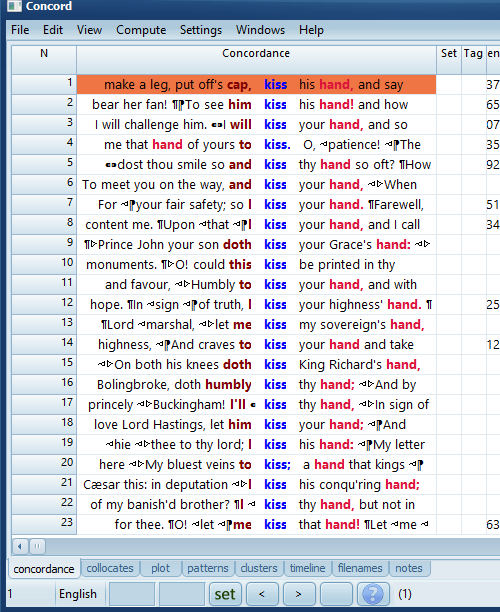Switch to the notes tab

409,568
